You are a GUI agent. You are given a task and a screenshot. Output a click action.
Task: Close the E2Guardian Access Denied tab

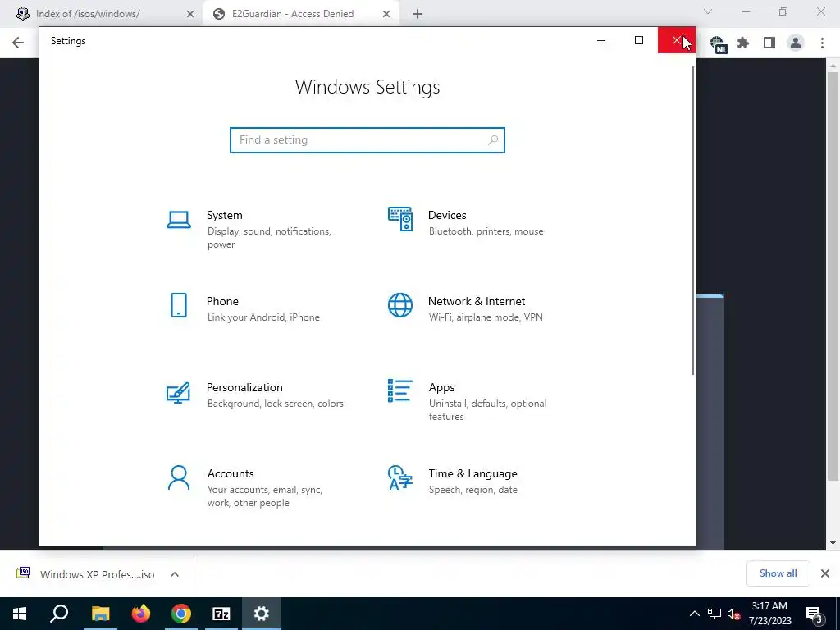[386, 14]
